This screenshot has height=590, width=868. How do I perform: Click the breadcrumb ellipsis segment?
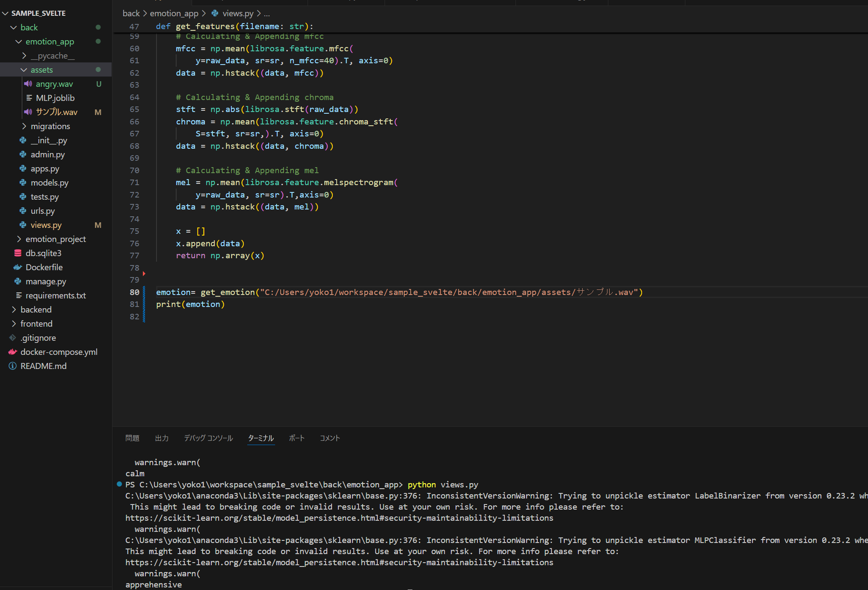point(267,13)
